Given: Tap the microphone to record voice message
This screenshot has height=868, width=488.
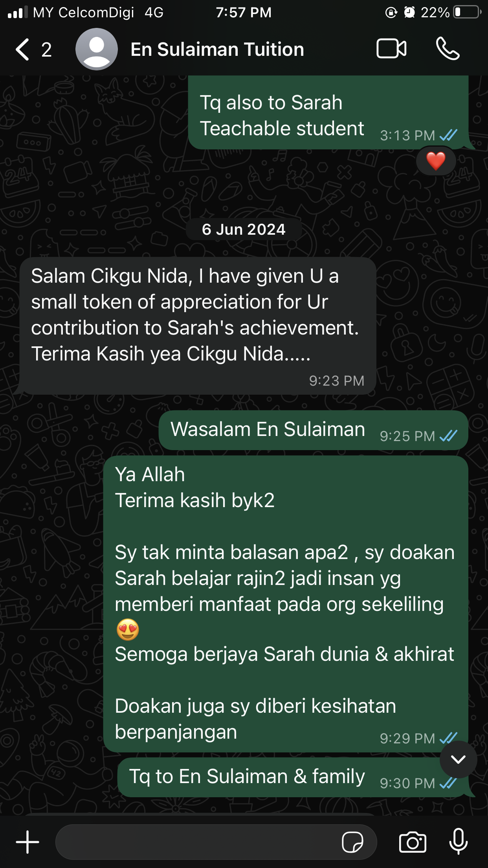Looking at the screenshot, I should 458,841.
